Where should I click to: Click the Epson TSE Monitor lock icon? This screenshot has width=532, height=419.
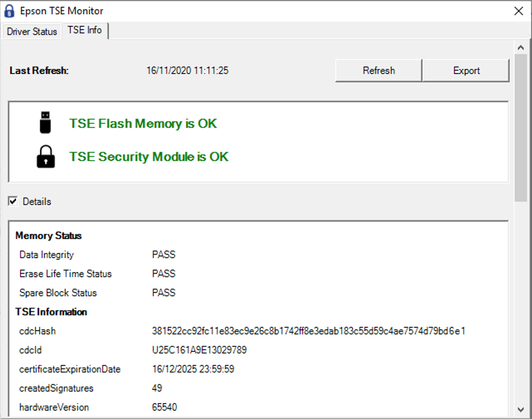(x=9, y=11)
